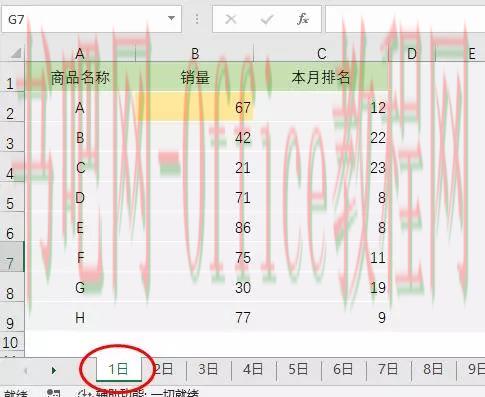
Task: Click the accessibility status bar icon
Action: pos(84,394)
